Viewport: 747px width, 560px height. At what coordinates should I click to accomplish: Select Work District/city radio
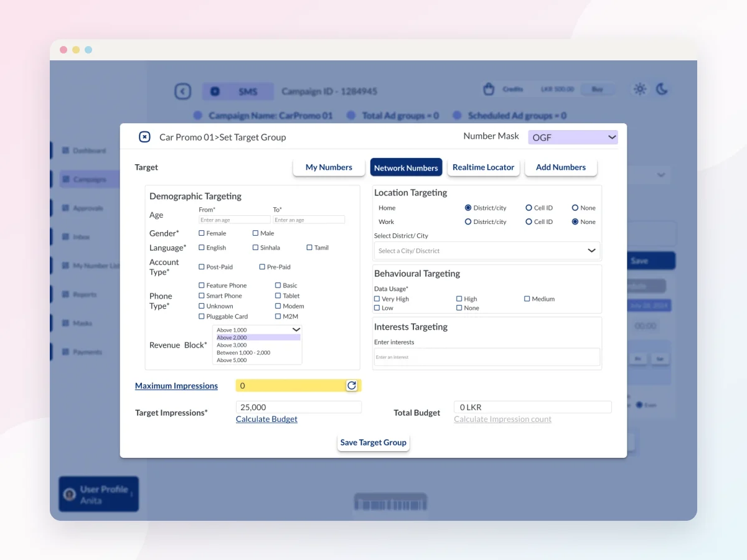click(468, 222)
